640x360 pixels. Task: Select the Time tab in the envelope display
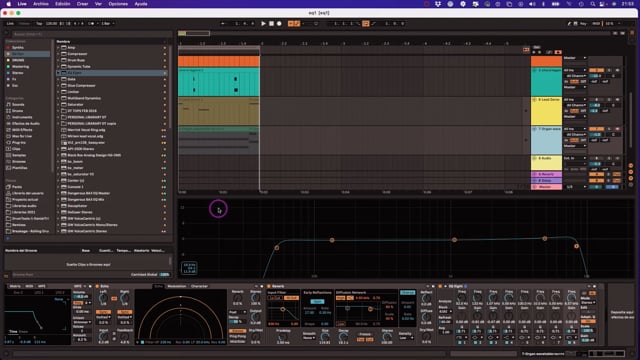[13, 331]
